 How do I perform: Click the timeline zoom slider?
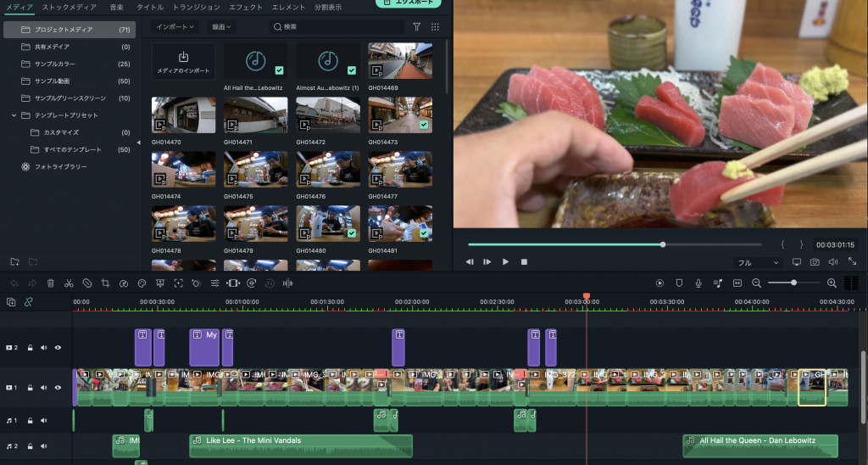[793, 283]
